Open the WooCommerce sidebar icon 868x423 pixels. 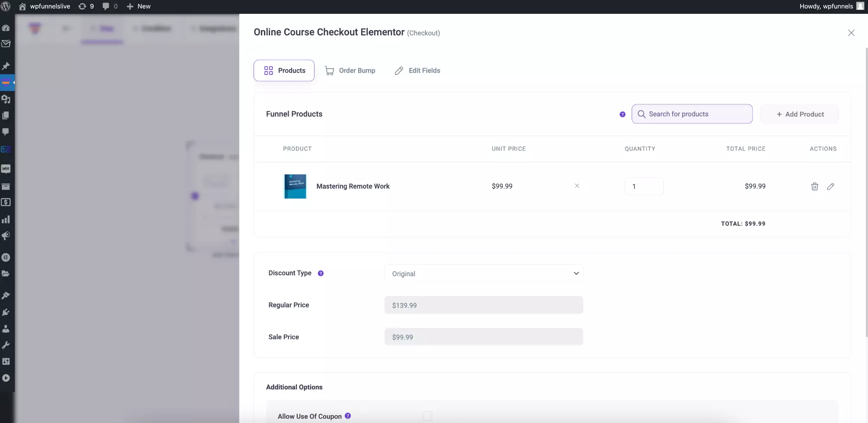tap(6, 169)
